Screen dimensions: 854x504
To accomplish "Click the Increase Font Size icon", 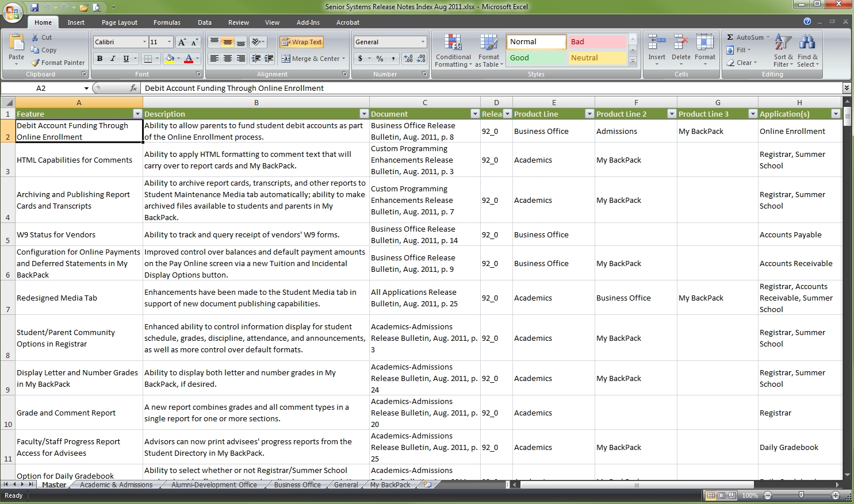I will point(182,42).
